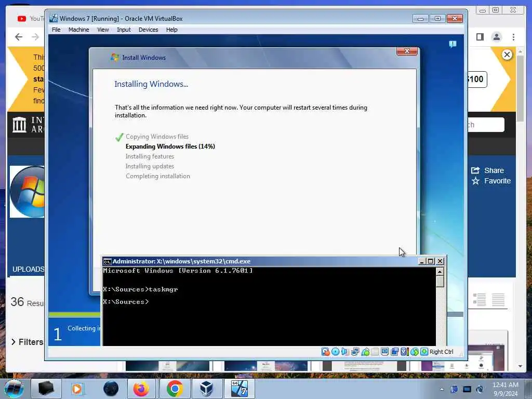The height and width of the screenshot is (399, 532).
Task: Click the optical disk indicator in VirtualBox status bar
Action: pos(335,352)
